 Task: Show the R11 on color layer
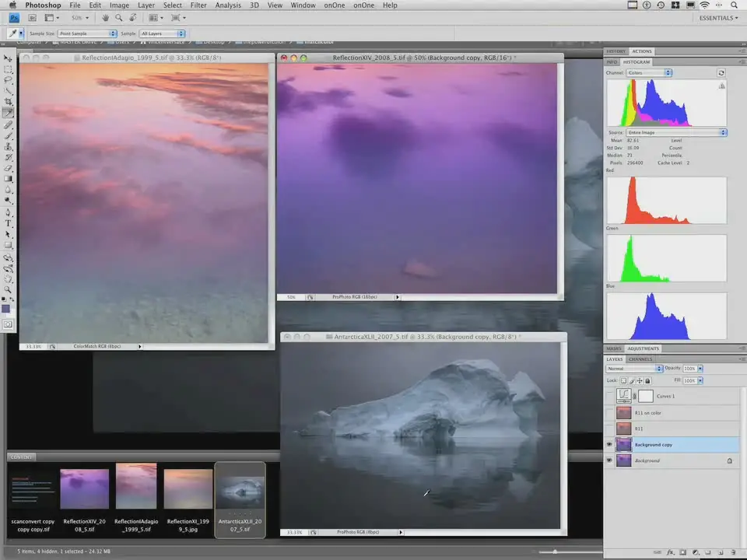coord(609,413)
